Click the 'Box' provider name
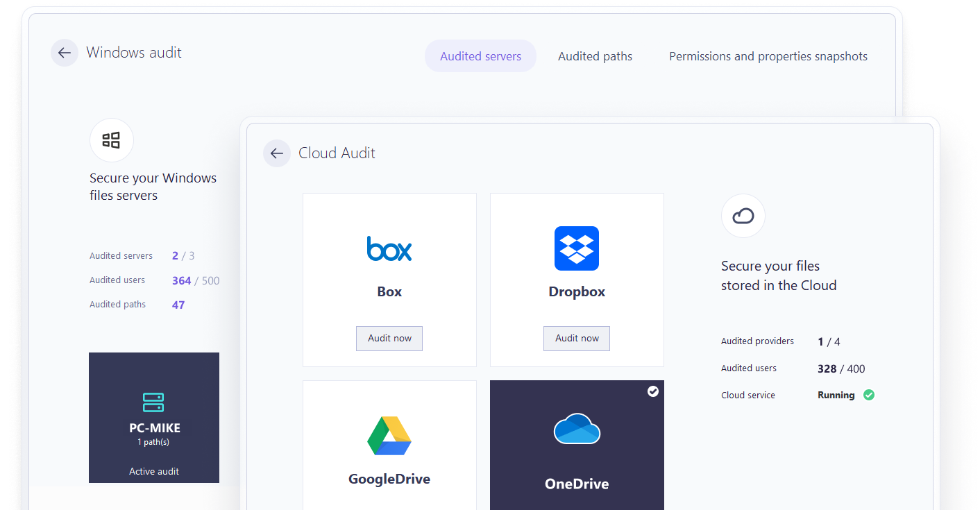The height and width of the screenshot is (510, 980). tap(389, 291)
